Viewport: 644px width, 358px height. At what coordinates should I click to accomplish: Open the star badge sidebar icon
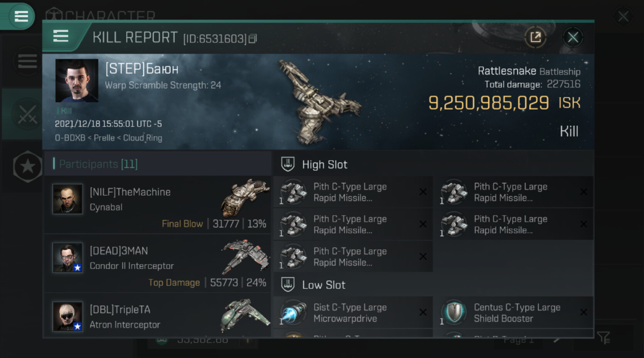point(27,167)
